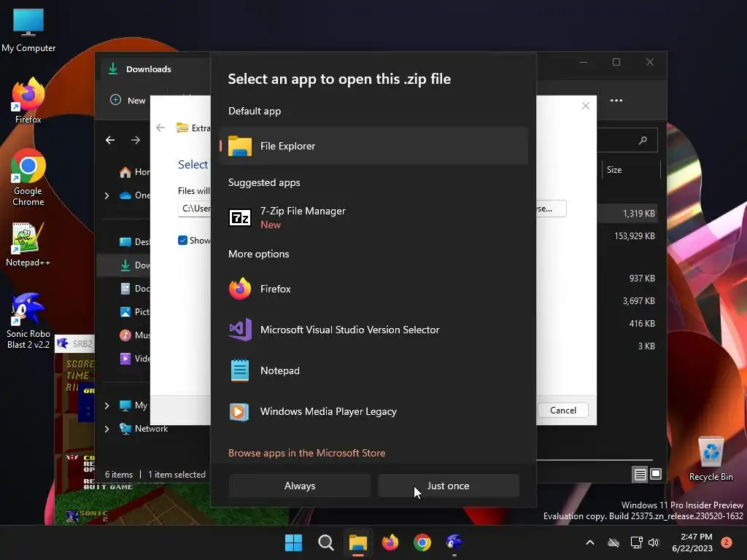747x560 pixels.
Task: Expand the My Computer node chevron
Action: pos(107,405)
